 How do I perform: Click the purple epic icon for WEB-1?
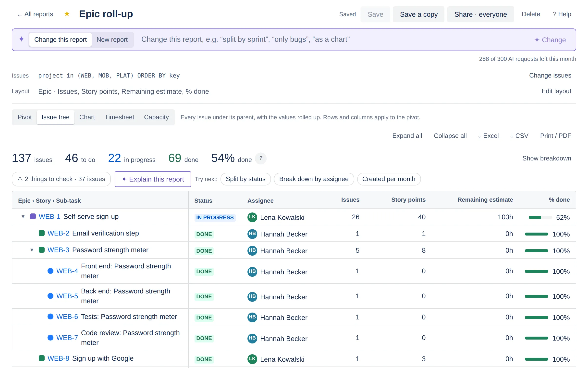click(x=33, y=216)
